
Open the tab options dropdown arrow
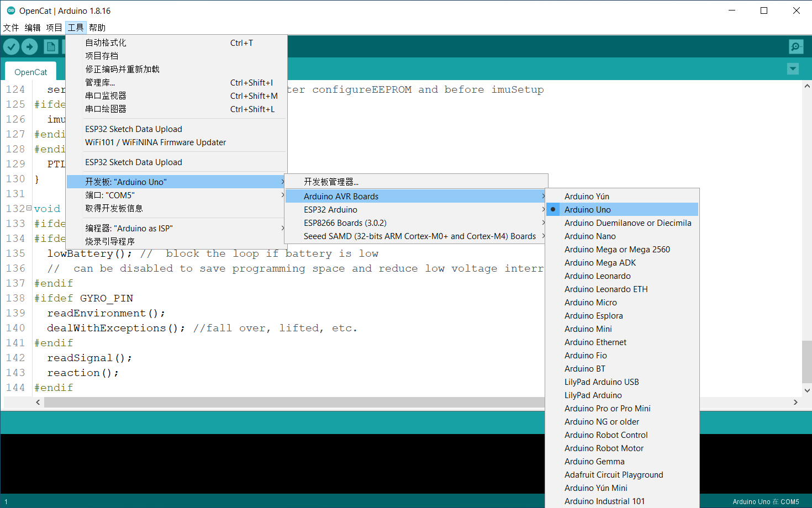[x=793, y=69]
